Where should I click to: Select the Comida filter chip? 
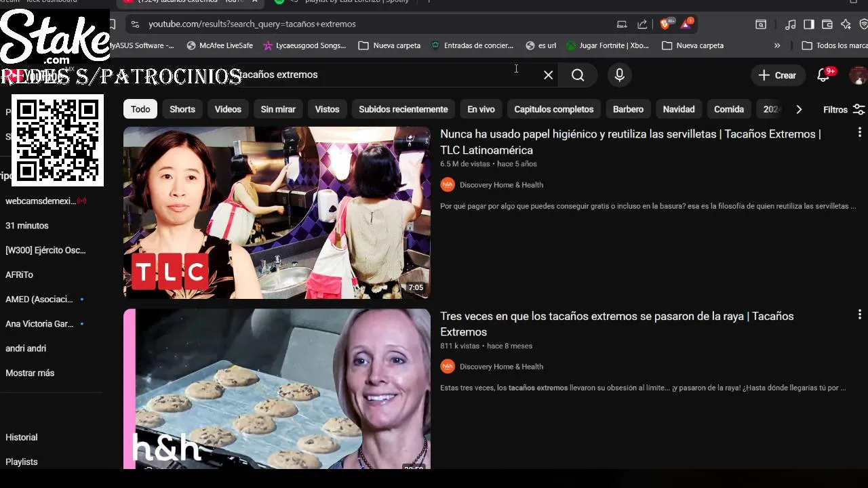729,109
